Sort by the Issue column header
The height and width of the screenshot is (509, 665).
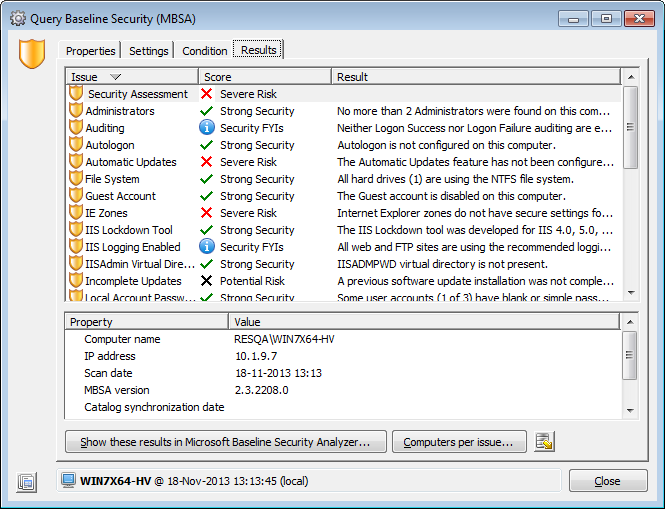point(132,77)
